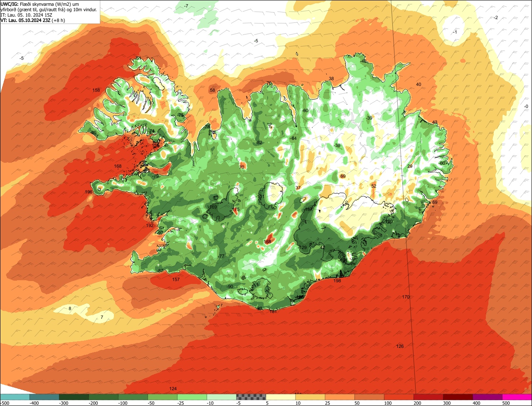Screen dimensions: 532x406
Task: Click the '-1' value in the white patch
Action: point(454,32)
